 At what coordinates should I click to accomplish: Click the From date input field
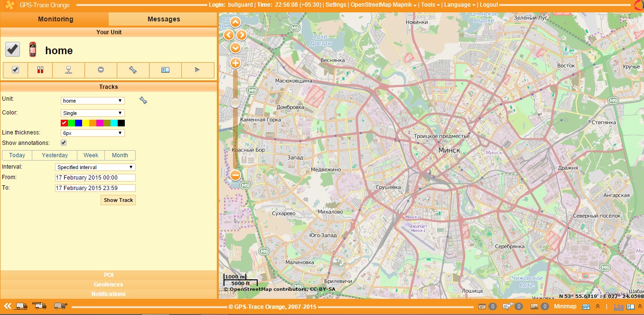[x=95, y=178]
